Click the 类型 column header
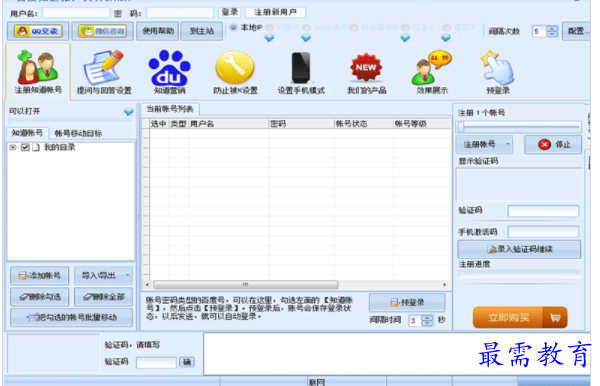The image size is (600, 386). click(178, 124)
